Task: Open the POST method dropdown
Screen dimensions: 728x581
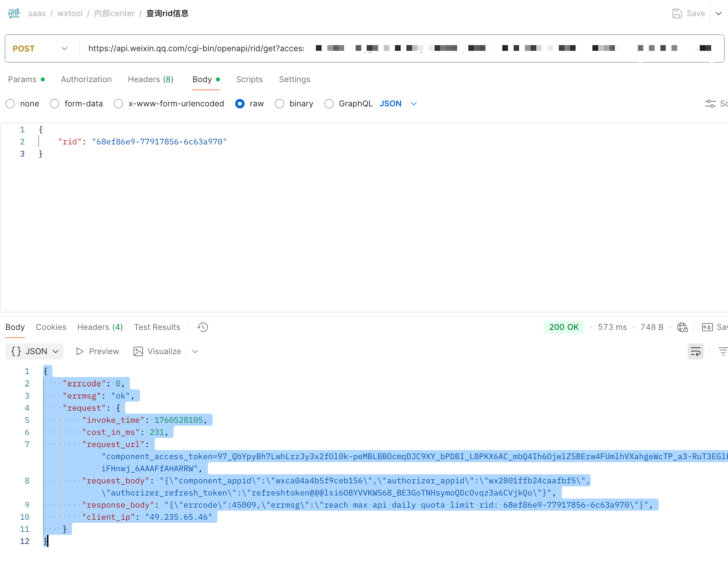Action: (x=40, y=49)
